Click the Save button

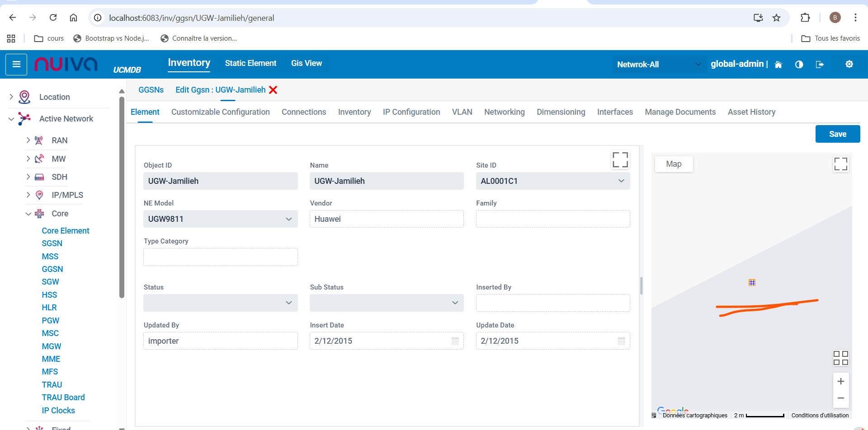click(837, 134)
